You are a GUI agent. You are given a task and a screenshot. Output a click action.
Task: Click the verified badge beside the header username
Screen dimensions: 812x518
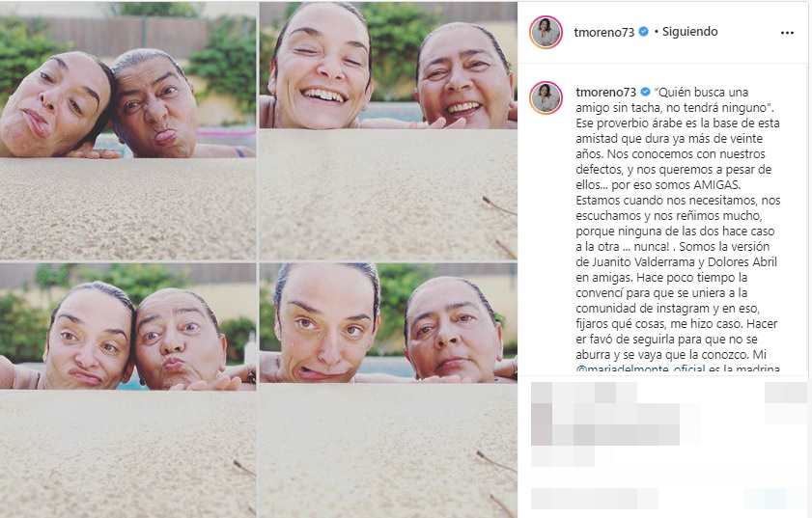643,32
